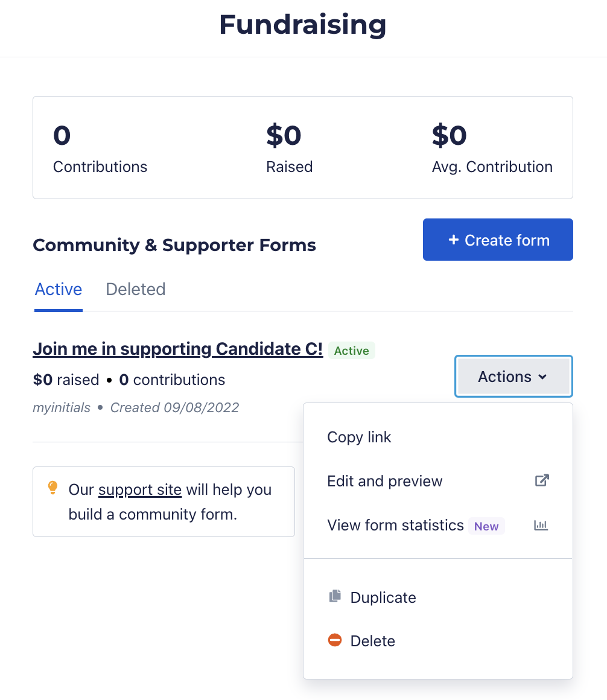The image size is (607, 700).
Task: Switch to the Deleted tab
Action: (136, 289)
